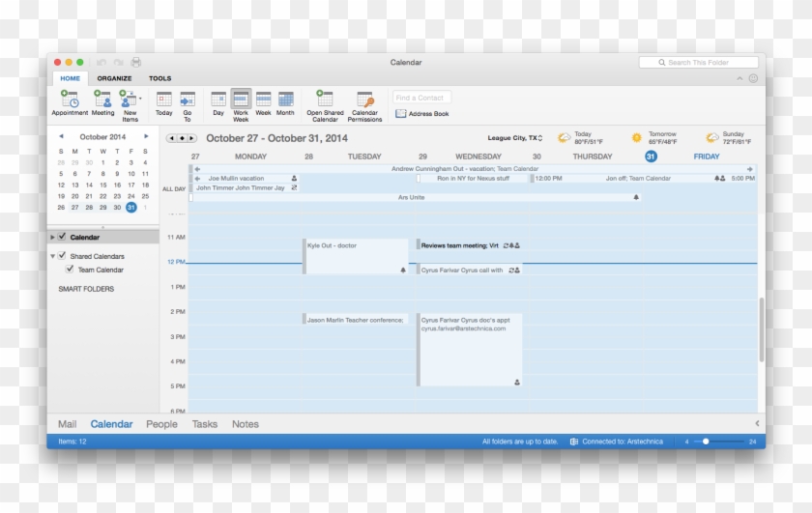Click the smiley feedback icon

(753, 78)
